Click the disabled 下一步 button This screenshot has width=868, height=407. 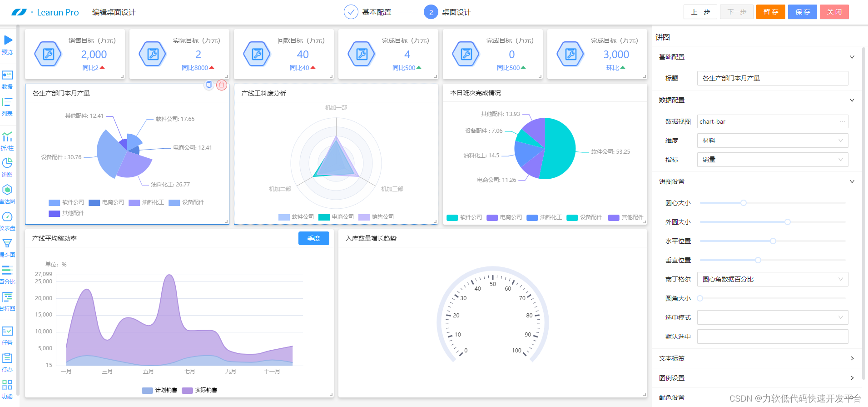click(x=737, y=12)
